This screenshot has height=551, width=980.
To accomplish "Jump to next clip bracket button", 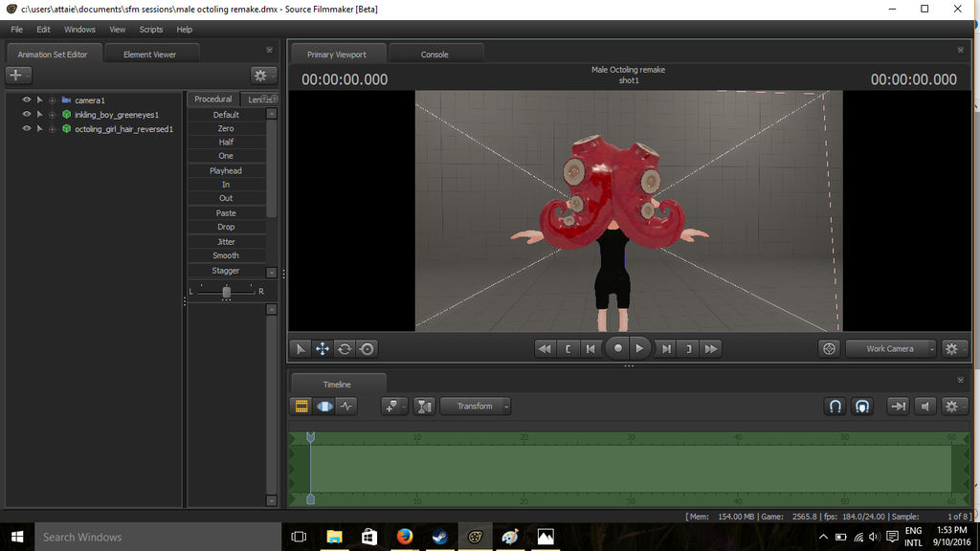I will (x=689, y=348).
